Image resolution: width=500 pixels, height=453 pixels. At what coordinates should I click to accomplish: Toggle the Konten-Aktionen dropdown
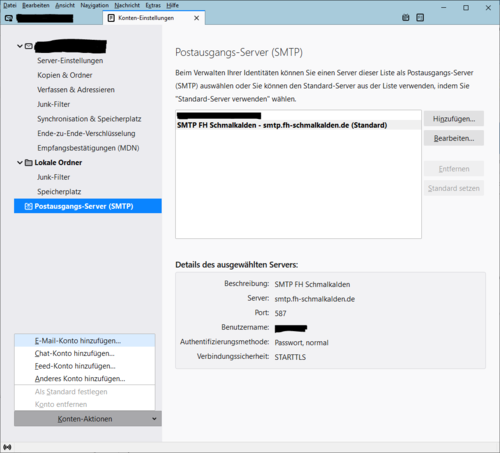pos(88,419)
